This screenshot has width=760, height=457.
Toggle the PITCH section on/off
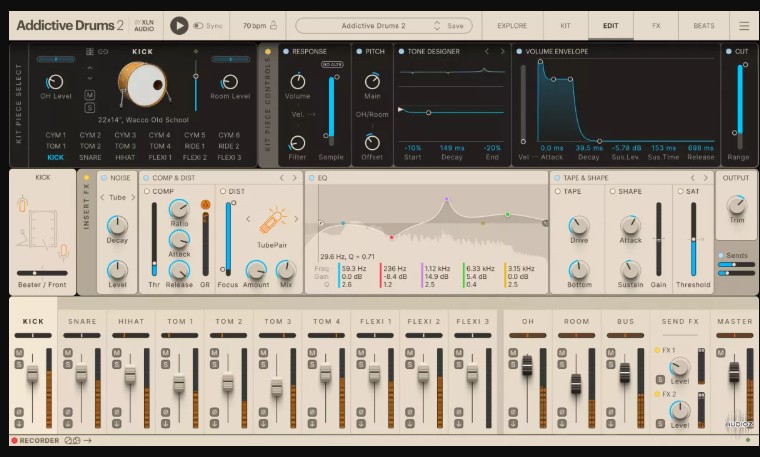pyautogui.click(x=359, y=51)
